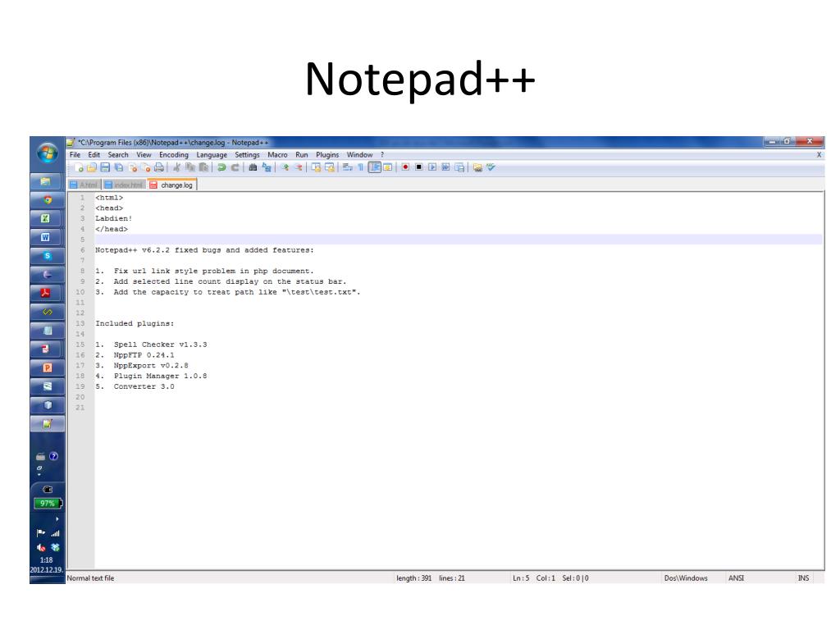Click the Save Recorded Macro icon
840x630 pixels.
click(459, 167)
